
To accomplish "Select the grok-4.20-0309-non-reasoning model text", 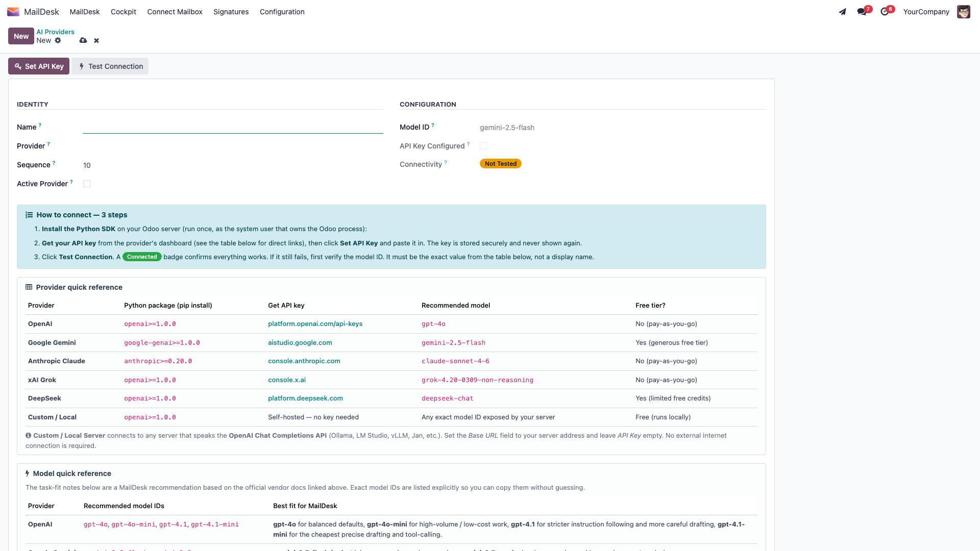I will tap(477, 380).
